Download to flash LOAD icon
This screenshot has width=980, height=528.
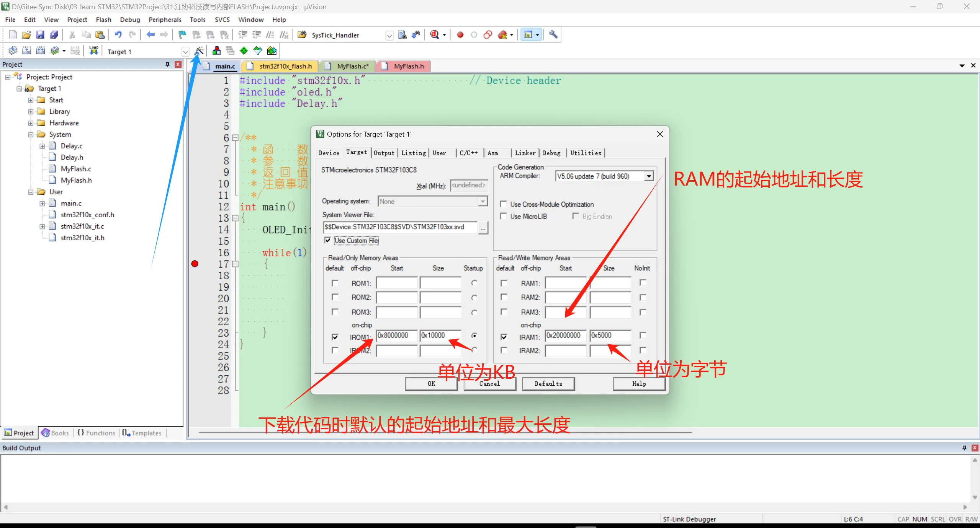point(94,51)
